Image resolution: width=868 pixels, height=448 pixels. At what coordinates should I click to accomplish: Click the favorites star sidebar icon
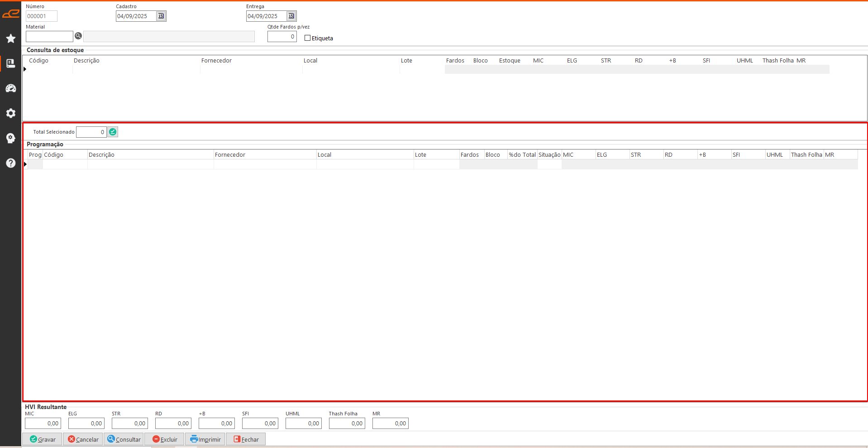click(11, 39)
